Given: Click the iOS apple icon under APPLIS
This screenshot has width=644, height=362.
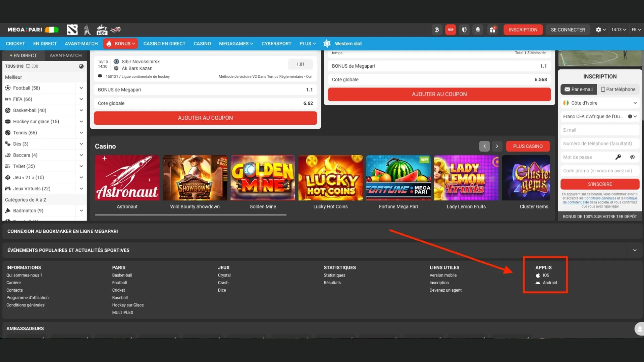Looking at the screenshot, I should pyautogui.click(x=538, y=275).
